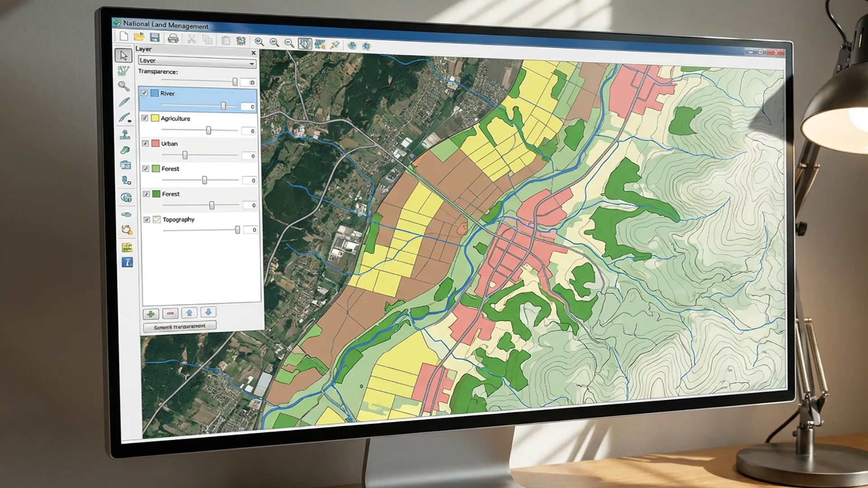The width and height of the screenshot is (868, 488).
Task: Select the arrow pointer tool
Action: (123, 56)
